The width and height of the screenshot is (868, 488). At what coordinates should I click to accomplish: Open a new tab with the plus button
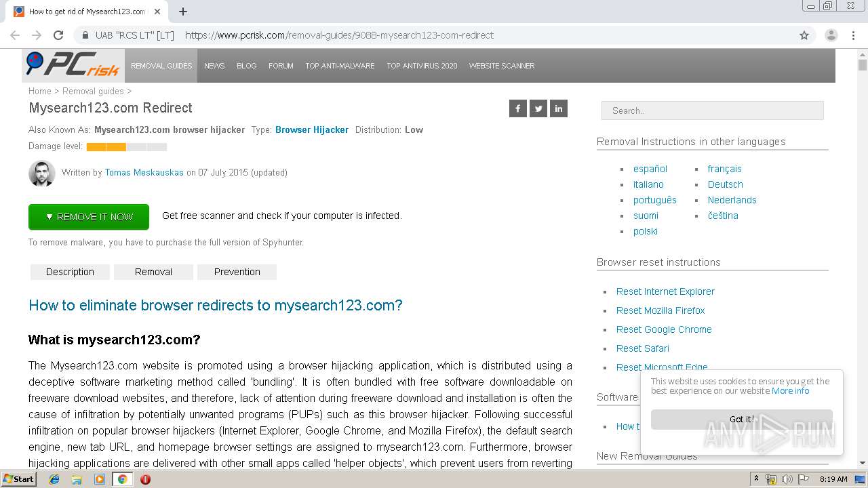point(183,12)
